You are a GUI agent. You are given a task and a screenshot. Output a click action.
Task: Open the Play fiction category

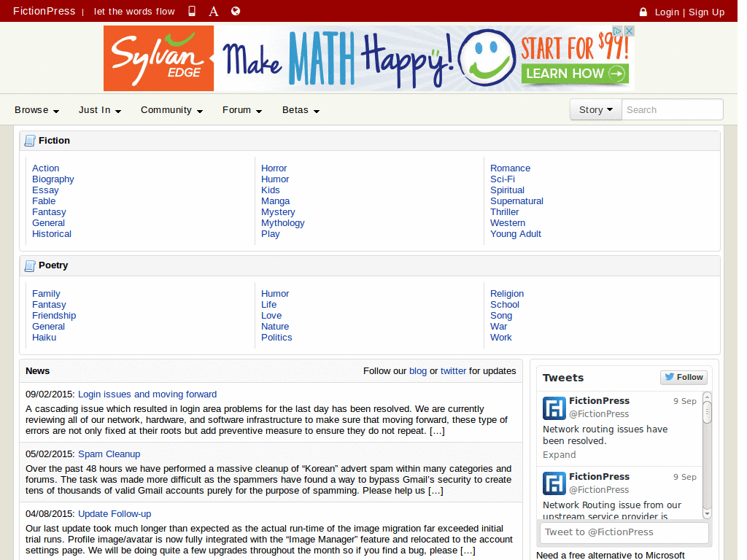(x=270, y=234)
